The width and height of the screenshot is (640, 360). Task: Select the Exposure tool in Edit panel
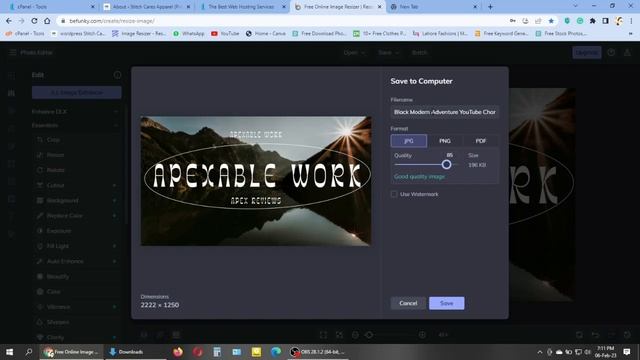58,231
